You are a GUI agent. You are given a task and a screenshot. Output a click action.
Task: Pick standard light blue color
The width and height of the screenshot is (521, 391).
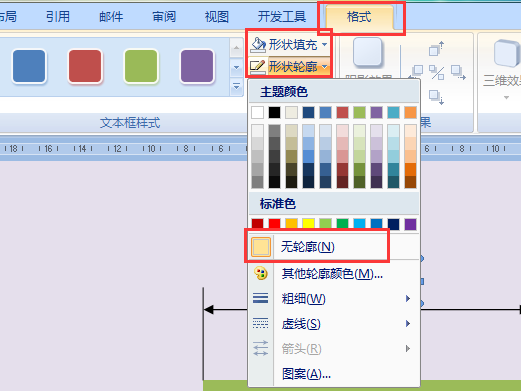(359, 224)
